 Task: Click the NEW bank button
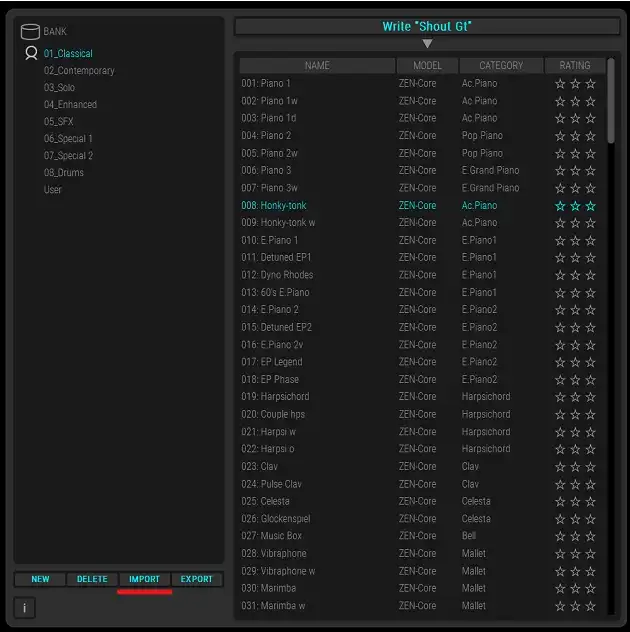point(40,579)
